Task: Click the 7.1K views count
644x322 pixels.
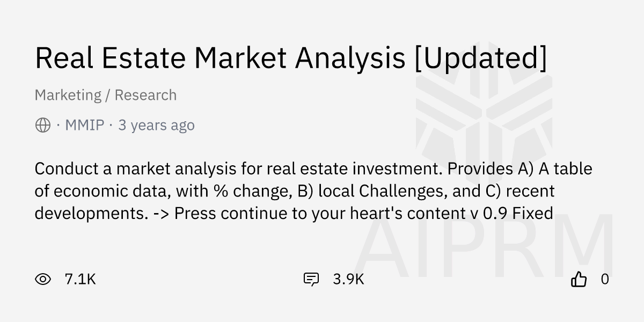Action: [x=80, y=279]
